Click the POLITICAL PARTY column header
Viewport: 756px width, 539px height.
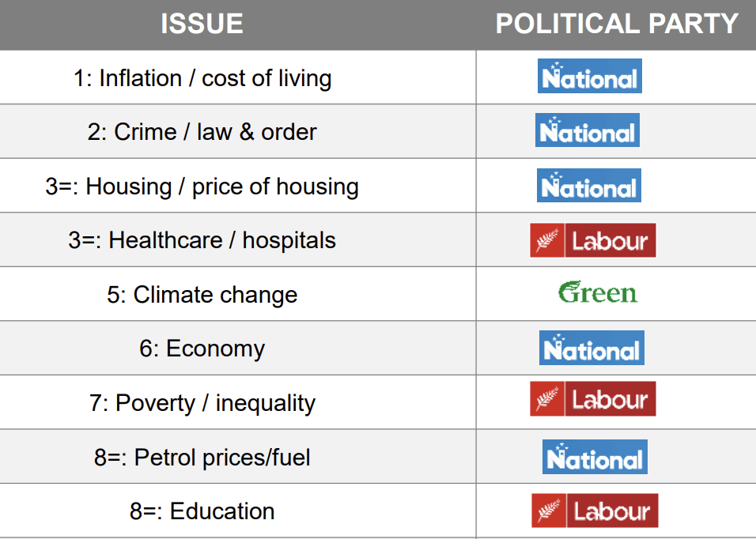coord(617,24)
